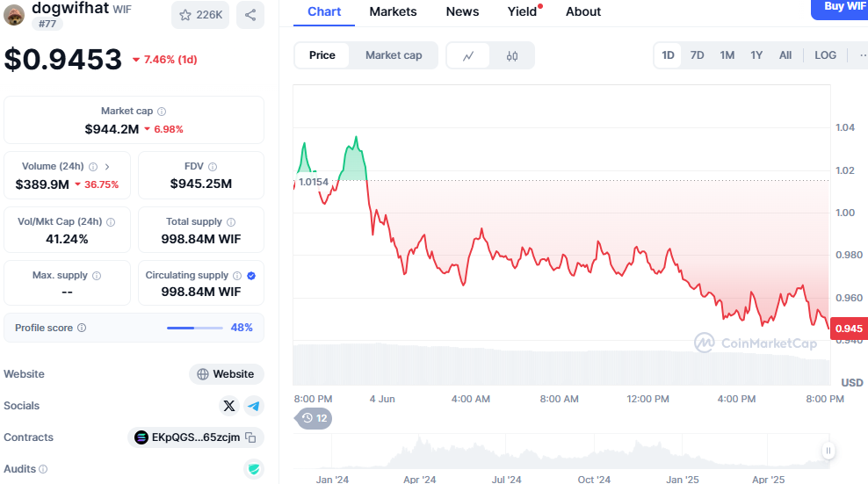Set chart range to 1Y

tap(756, 55)
